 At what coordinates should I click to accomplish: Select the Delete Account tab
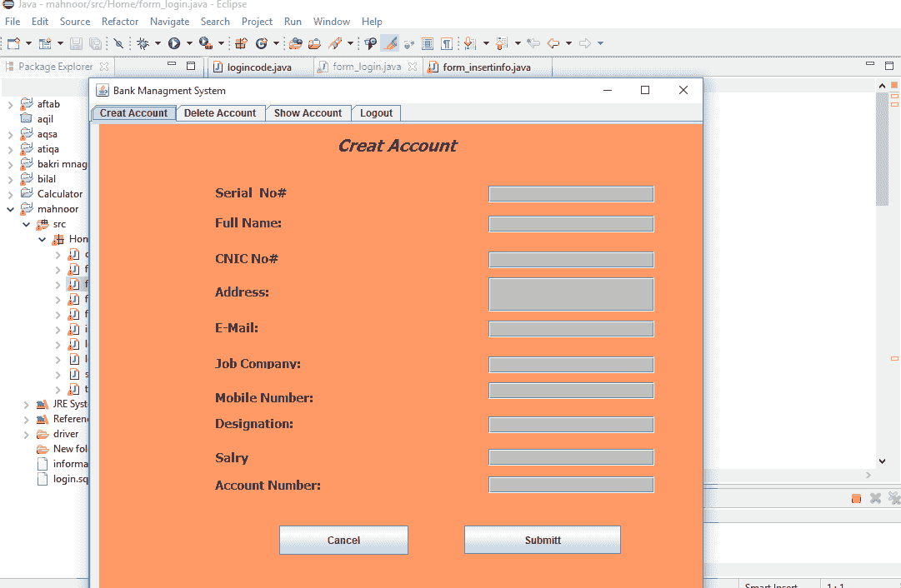pyautogui.click(x=220, y=113)
